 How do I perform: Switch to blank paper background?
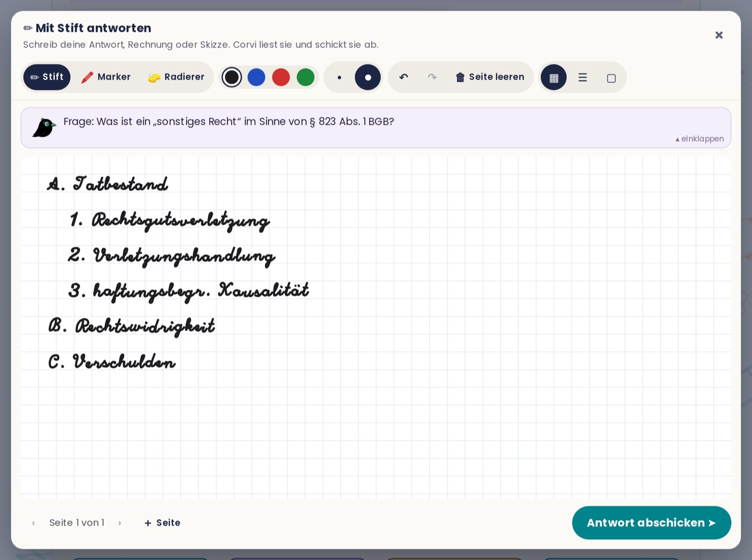point(611,77)
